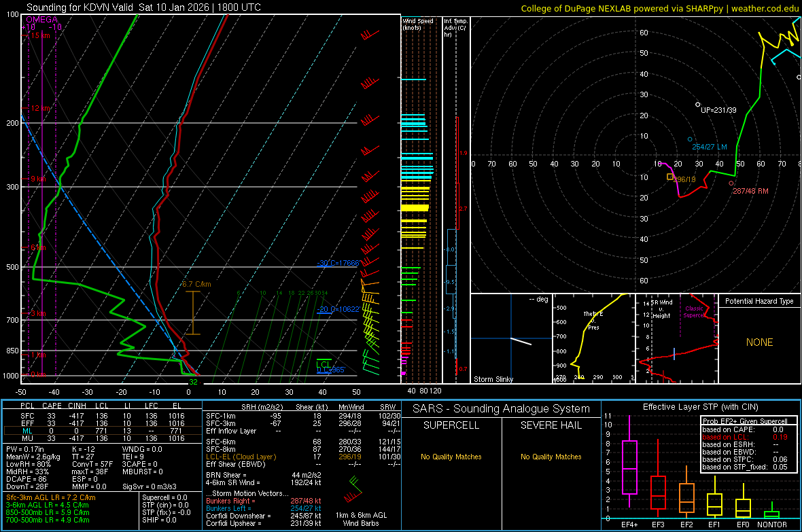This screenshot has height=532, width=802.
Task: Click the SFC-1km shear row label
Action: coord(220,416)
